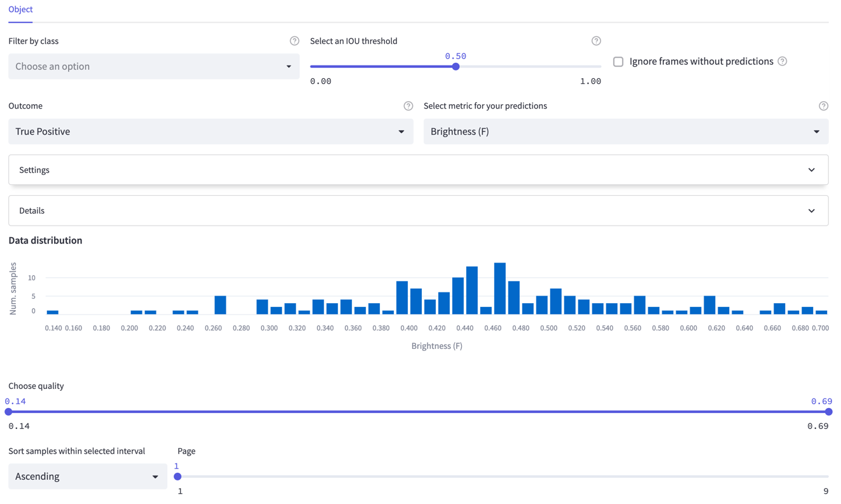Screen dimensions: 841x504
Task: Expand the Details section
Action: click(x=418, y=210)
